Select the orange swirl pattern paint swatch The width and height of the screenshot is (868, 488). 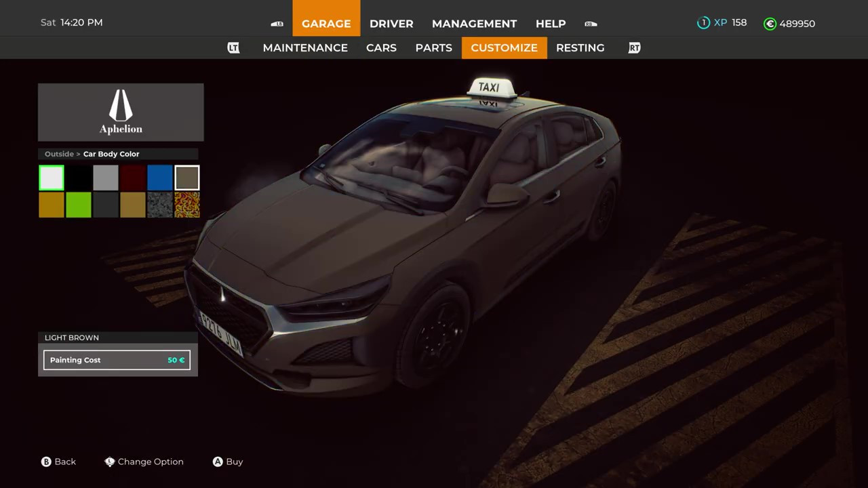(187, 205)
